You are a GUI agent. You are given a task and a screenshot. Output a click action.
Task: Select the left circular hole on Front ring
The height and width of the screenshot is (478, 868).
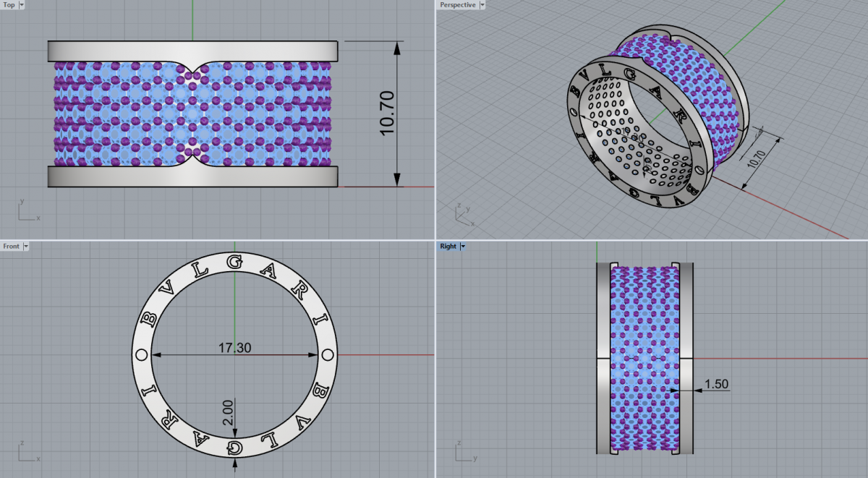click(x=142, y=355)
